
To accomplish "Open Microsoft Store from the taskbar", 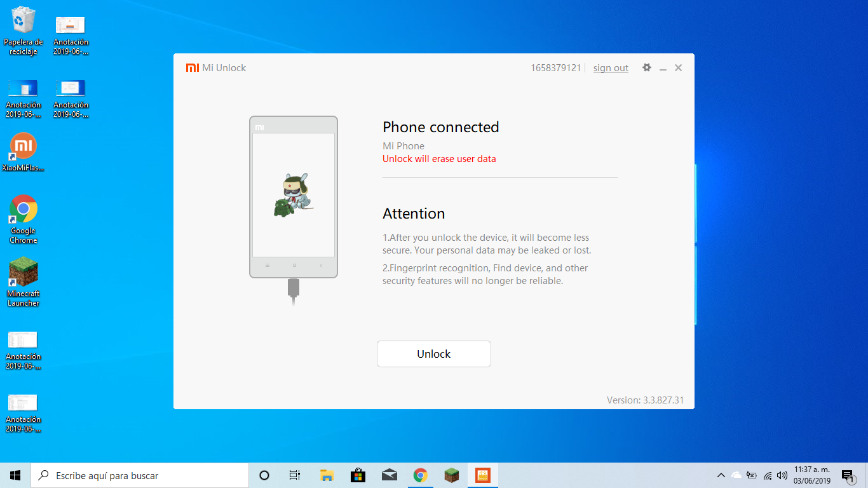I will pos(358,475).
